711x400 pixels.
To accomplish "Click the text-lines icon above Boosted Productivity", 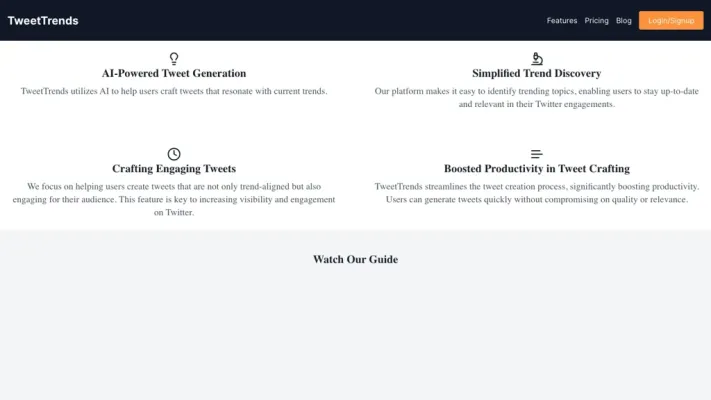I will 537,154.
